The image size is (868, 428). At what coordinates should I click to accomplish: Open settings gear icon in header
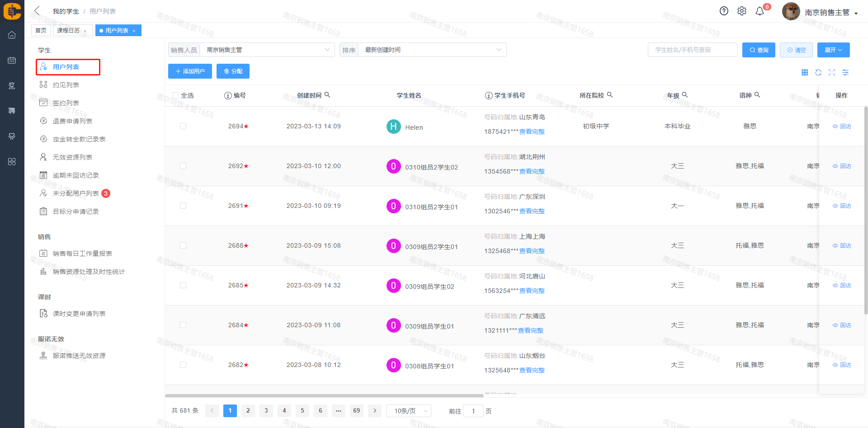742,11
